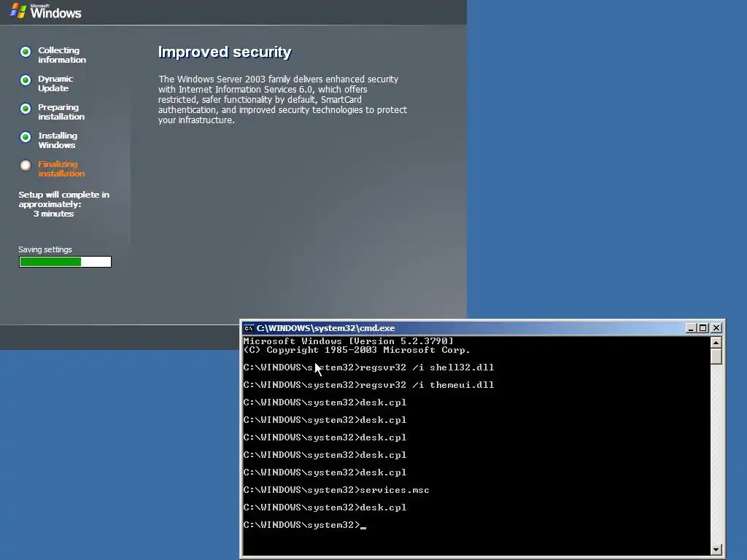Image resolution: width=747 pixels, height=560 pixels.
Task: Click the 'Microsoft Windows [Version 5.2.3790]' line
Action: click(x=348, y=341)
